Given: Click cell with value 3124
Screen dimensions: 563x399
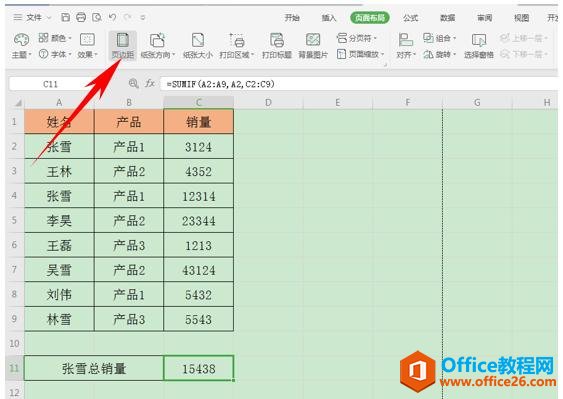Looking at the screenshot, I should pyautogui.click(x=199, y=147).
